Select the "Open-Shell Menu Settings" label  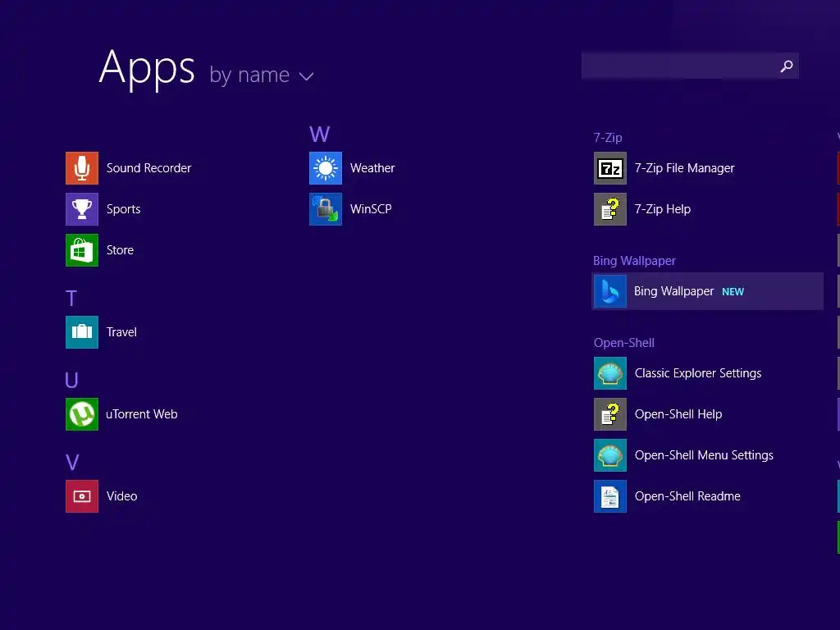[x=705, y=455]
